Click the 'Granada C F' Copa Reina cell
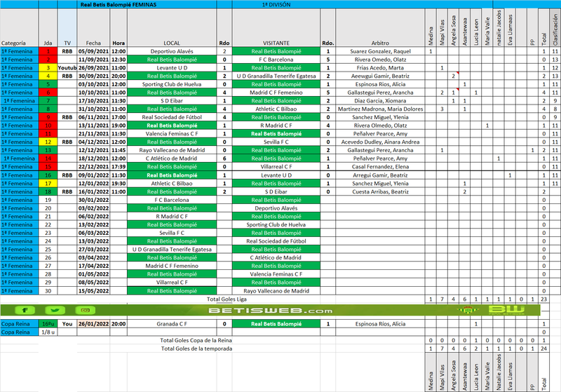Image resolution: width=561 pixels, height=392 pixels. coord(172,324)
